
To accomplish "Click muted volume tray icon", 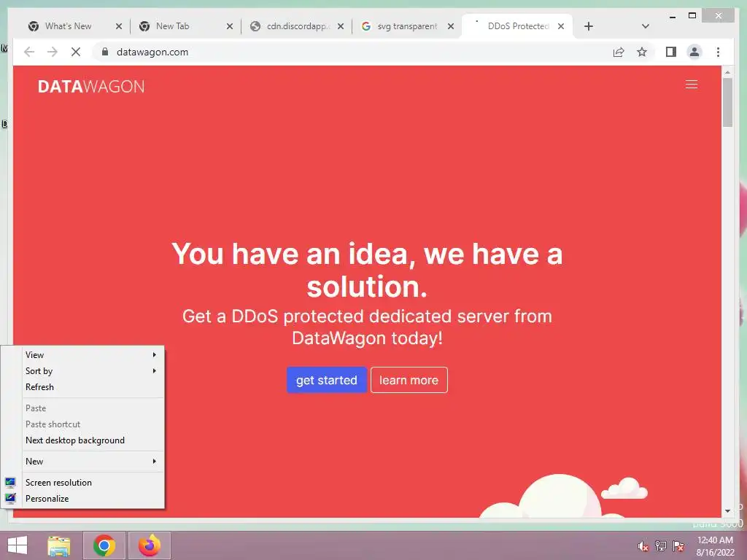I will 643,546.
